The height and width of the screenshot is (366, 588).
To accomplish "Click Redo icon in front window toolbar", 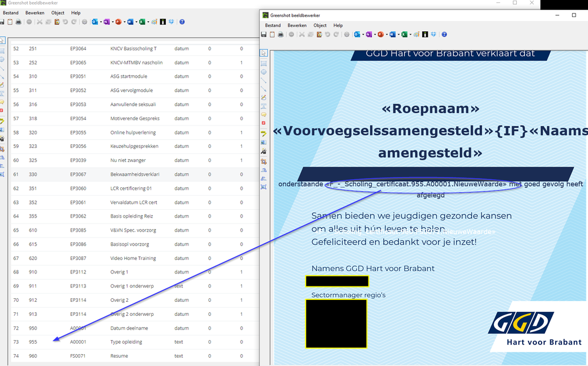I will click(x=336, y=35).
